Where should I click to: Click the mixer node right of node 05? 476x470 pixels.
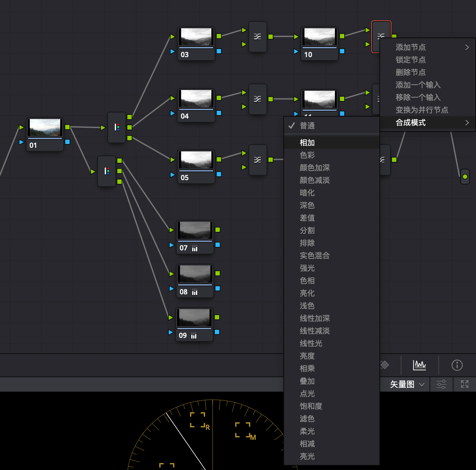(x=258, y=160)
